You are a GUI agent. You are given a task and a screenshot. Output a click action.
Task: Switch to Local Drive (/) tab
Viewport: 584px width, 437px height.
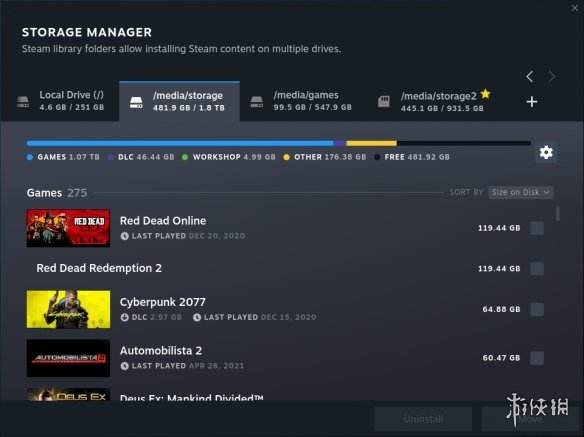[x=60, y=101]
